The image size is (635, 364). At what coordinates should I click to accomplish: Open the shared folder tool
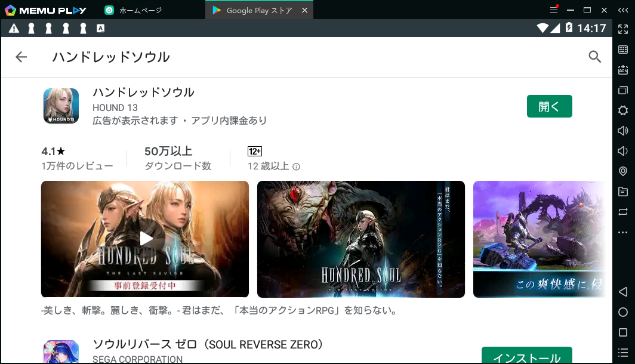pyautogui.click(x=623, y=192)
